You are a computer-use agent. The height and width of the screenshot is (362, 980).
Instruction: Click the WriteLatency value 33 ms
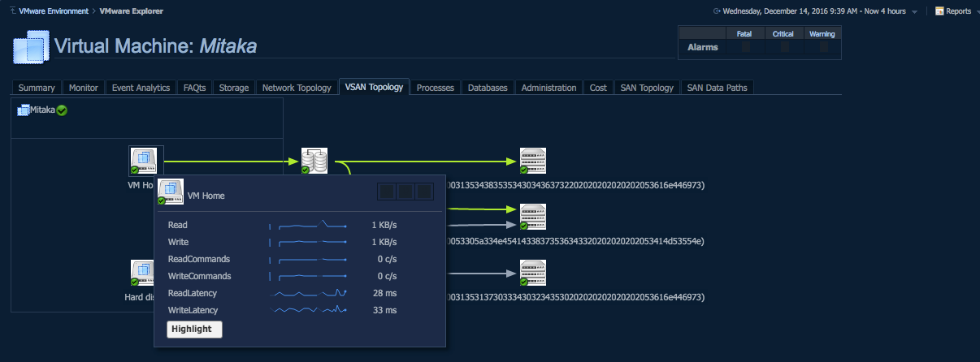[x=384, y=310]
